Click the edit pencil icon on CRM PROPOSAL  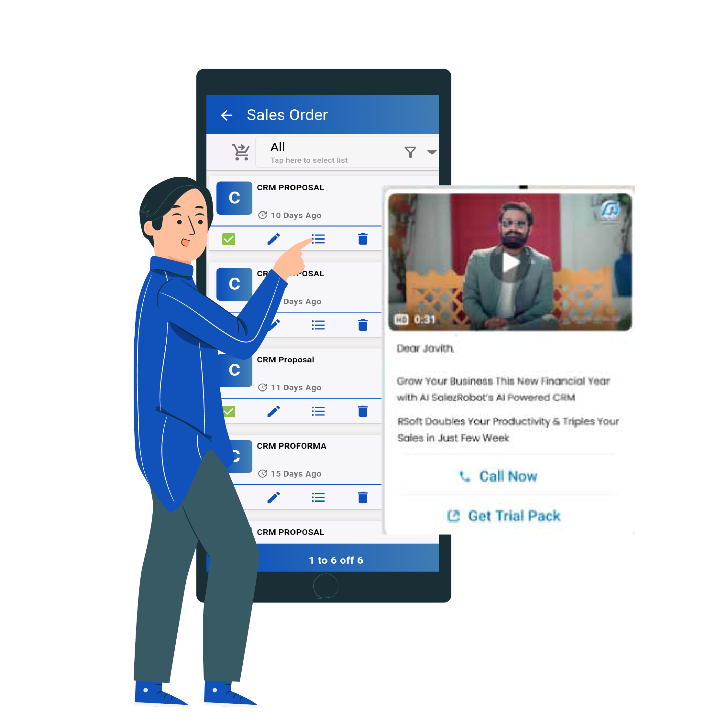(275, 239)
